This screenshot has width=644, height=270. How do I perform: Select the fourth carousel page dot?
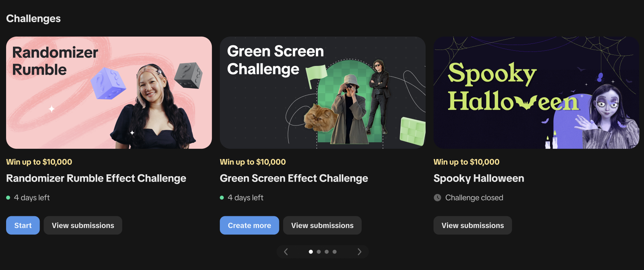335,252
